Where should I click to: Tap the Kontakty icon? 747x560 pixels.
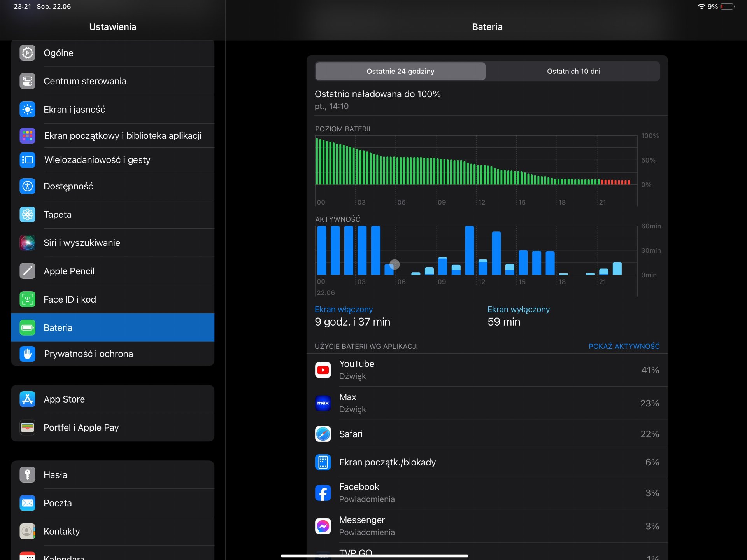(x=27, y=532)
